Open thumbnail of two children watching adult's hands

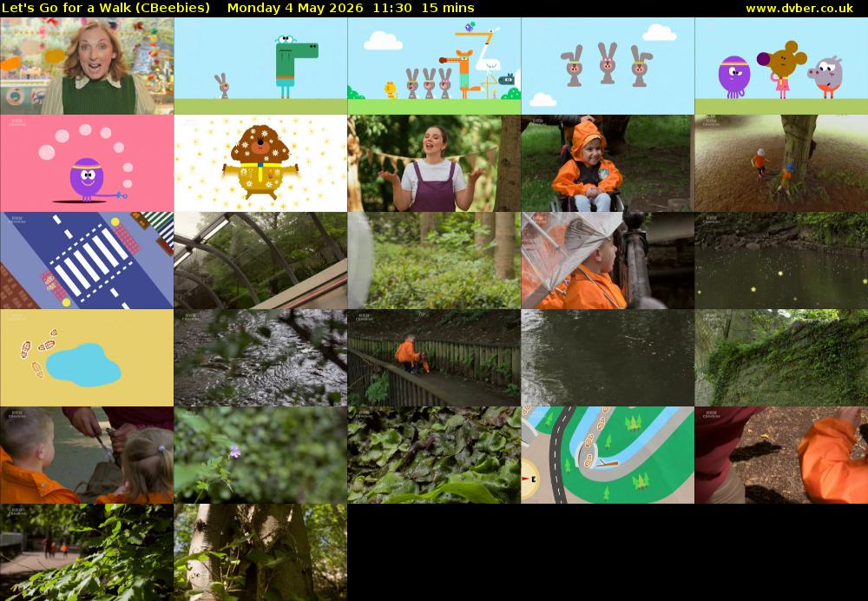[87, 455]
